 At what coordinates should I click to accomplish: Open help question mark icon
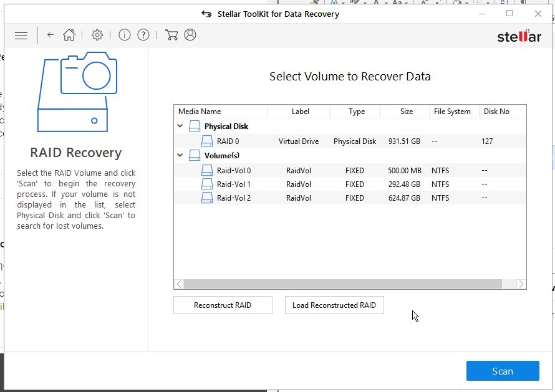(143, 36)
